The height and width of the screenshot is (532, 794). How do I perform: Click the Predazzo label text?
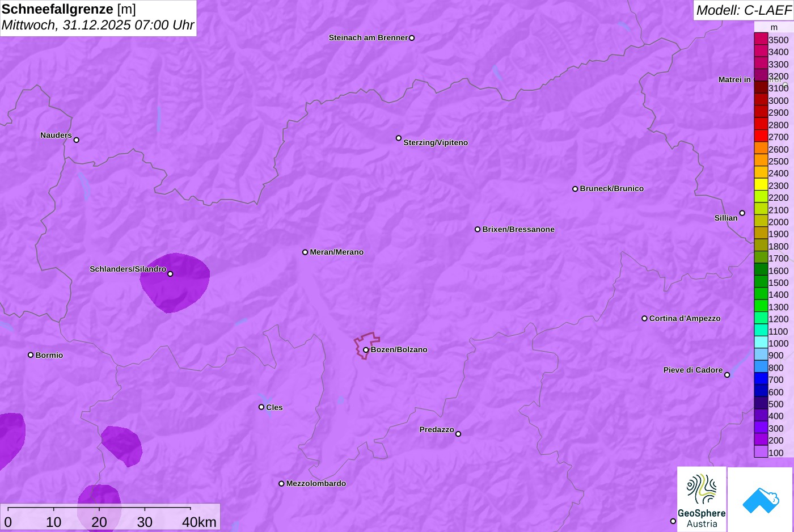pos(437,429)
